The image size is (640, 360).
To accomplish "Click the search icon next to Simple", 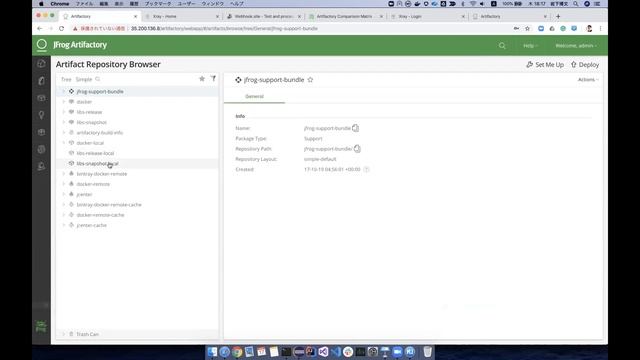I will tap(98, 79).
